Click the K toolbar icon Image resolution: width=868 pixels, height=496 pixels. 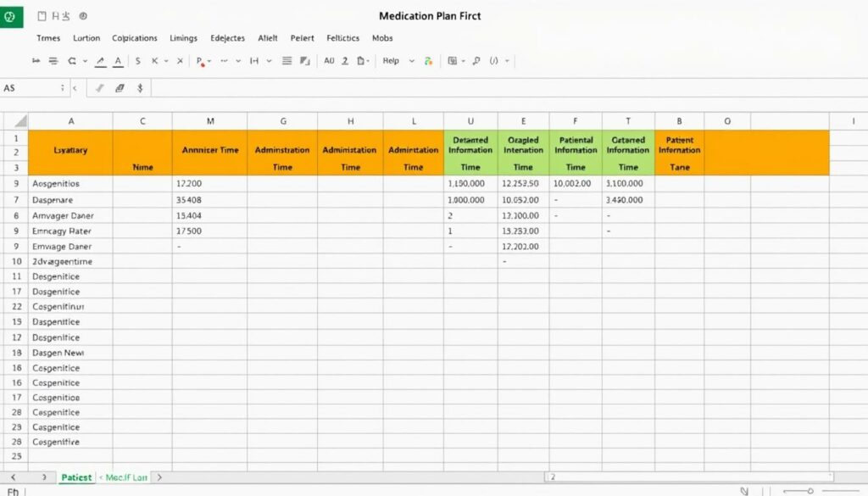click(x=154, y=61)
